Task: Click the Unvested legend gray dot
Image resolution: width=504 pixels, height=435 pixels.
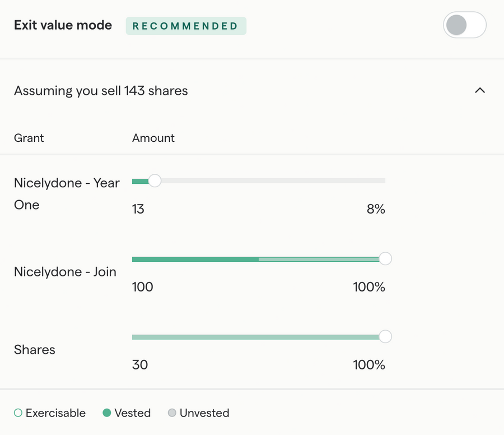Action: (x=172, y=413)
